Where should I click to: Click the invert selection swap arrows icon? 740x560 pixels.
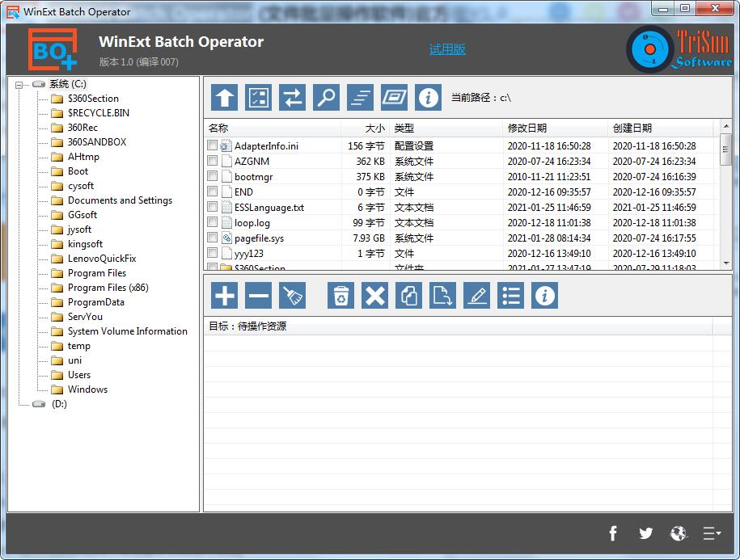pyautogui.click(x=292, y=98)
